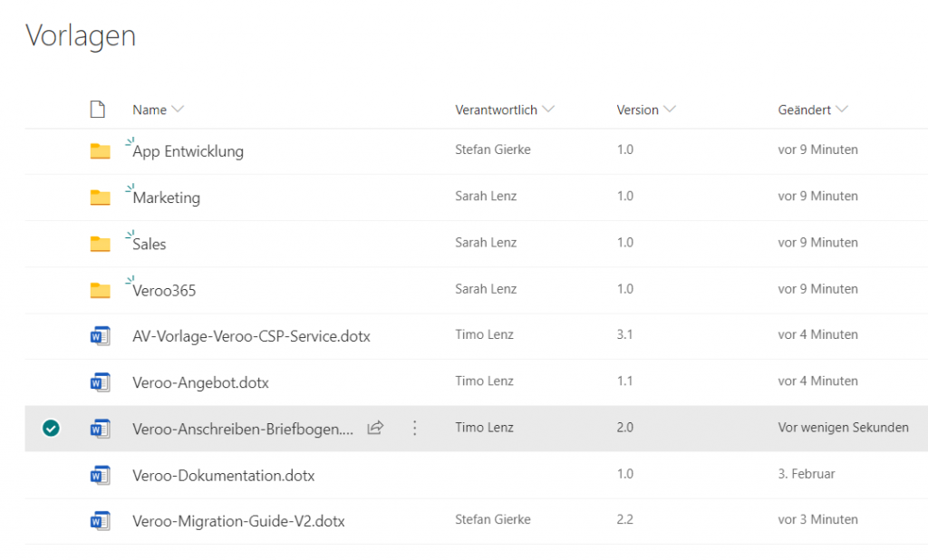Open the Version column sort menu
Image resolution: width=928 pixels, height=560 pixels.
coord(670,110)
